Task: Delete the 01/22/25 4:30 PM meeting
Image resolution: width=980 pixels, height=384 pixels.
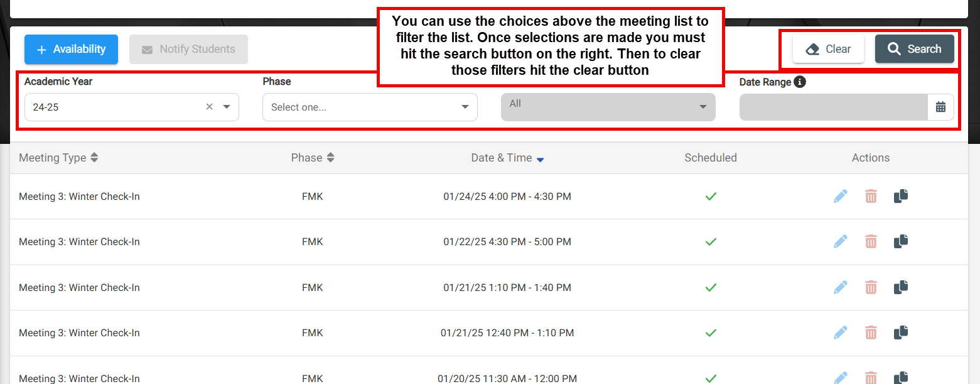Action: 871,241
